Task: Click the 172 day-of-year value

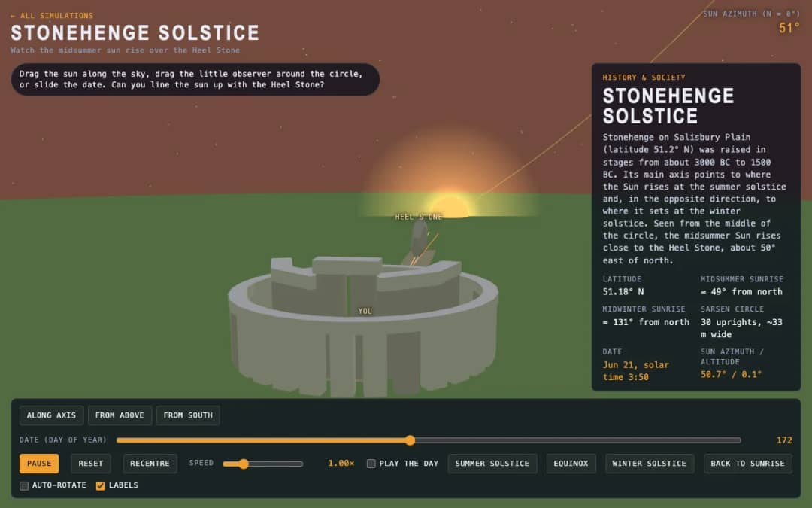Action: point(784,440)
